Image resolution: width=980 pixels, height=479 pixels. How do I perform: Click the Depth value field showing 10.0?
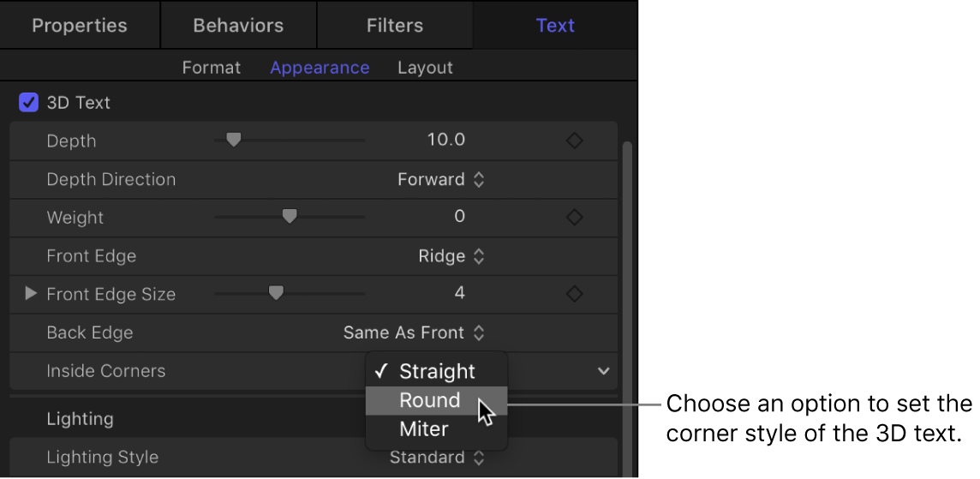click(x=446, y=141)
